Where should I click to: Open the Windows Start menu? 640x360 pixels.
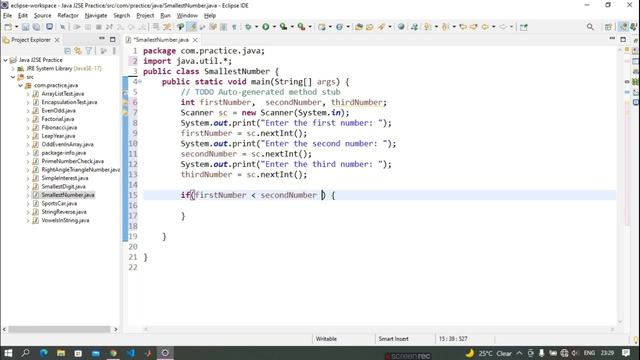(x=8, y=353)
